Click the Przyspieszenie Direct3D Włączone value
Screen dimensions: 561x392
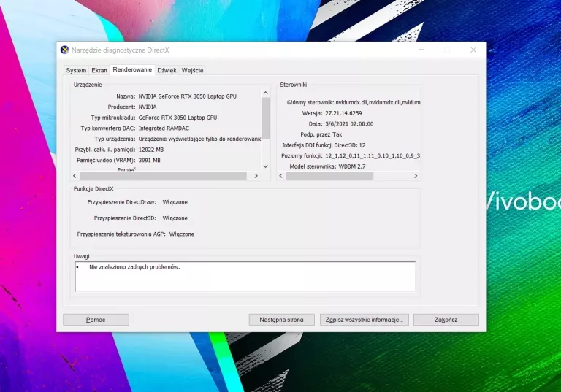[x=175, y=218]
